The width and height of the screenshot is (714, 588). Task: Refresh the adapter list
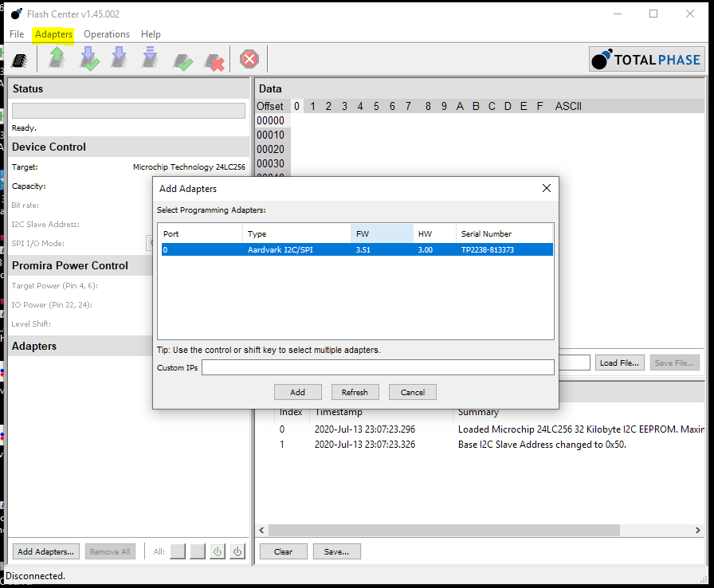click(355, 392)
